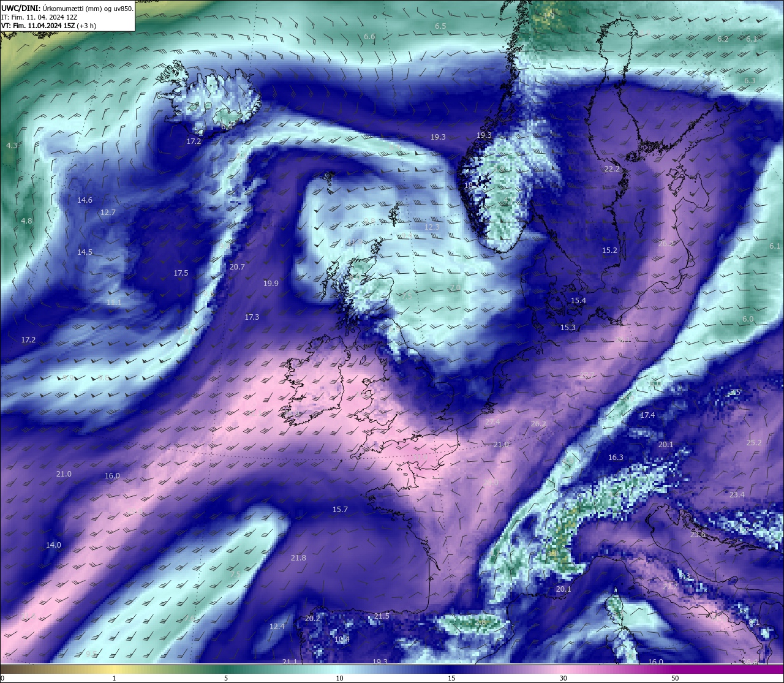
Task: Click the 6.5 value at top of map
Action: pos(440,26)
